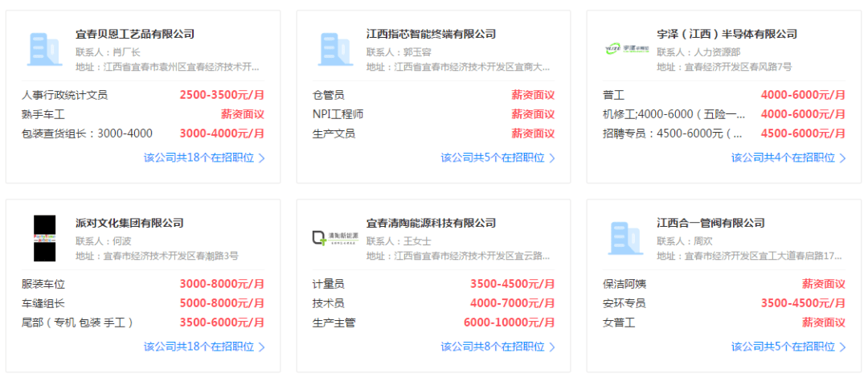Click the 2500-3500元/月 salary text
Image resolution: width=868 pixels, height=378 pixels.
click(222, 96)
